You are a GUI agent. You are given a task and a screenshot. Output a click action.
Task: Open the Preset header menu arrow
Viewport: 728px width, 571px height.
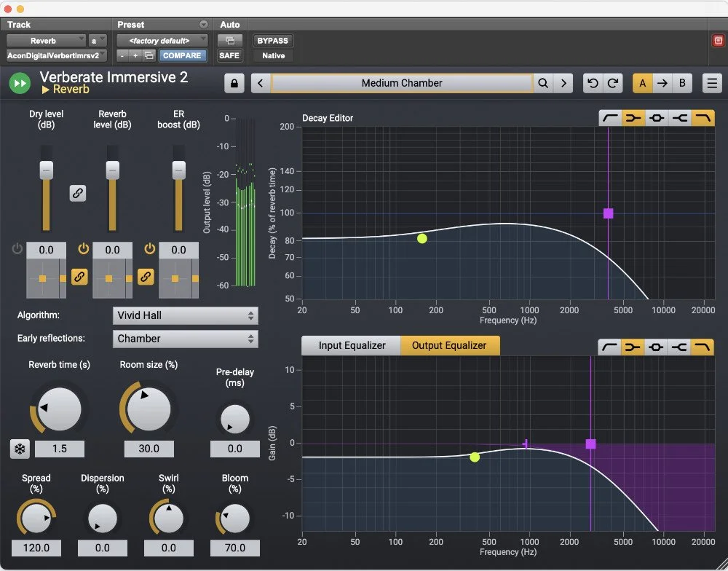point(203,24)
